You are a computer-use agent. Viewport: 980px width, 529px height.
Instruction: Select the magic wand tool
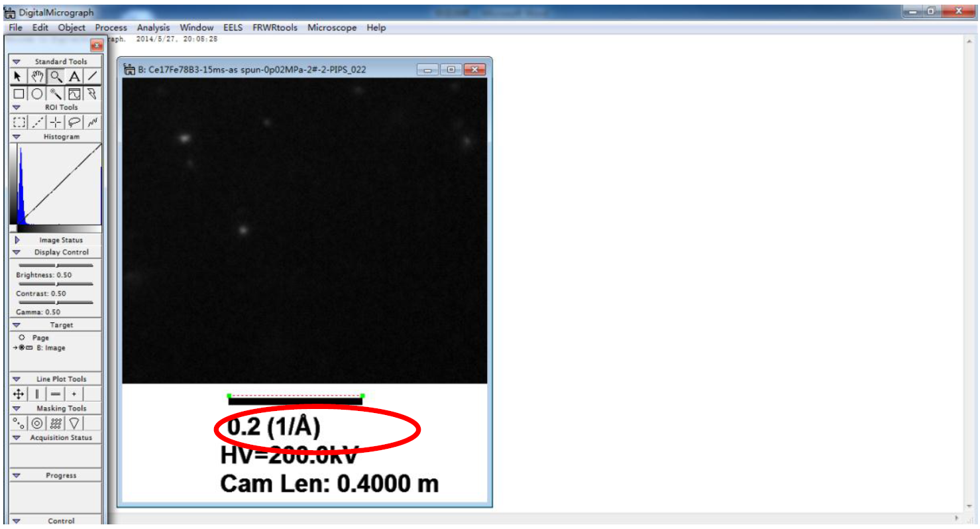point(56,94)
